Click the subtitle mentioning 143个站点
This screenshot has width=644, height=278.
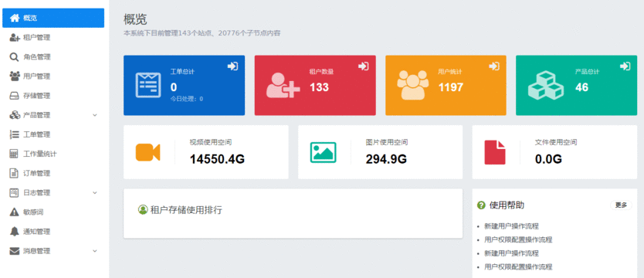[202, 33]
